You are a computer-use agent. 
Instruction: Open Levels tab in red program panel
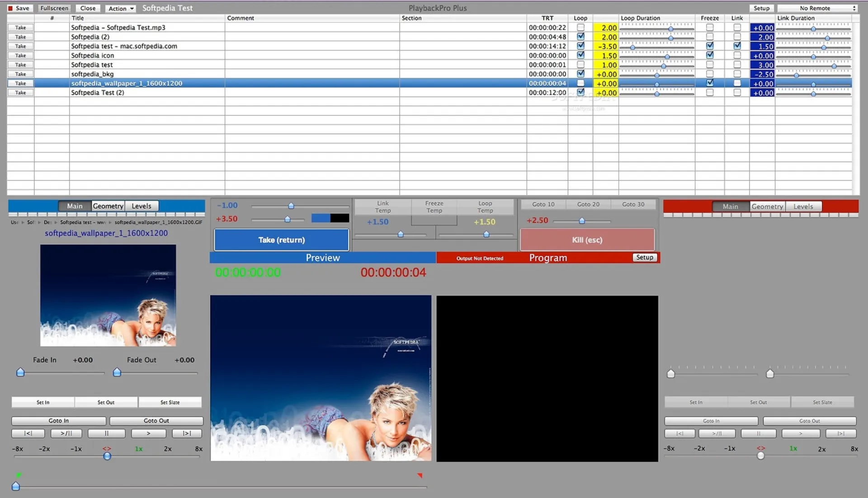(x=803, y=207)
